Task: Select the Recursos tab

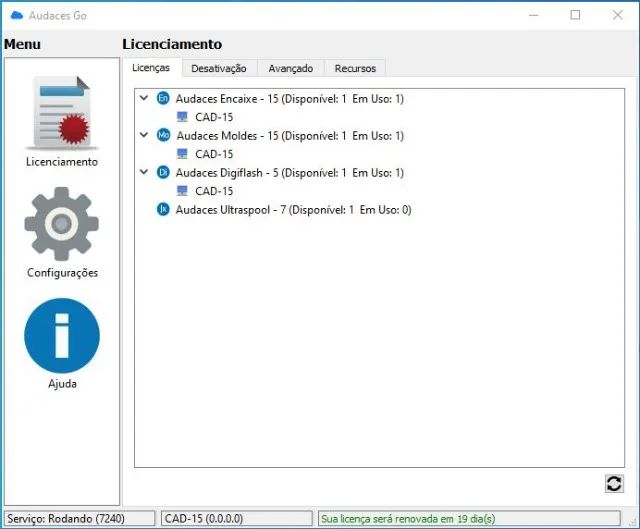Action: pyautogui.click(x=355, y=68)
